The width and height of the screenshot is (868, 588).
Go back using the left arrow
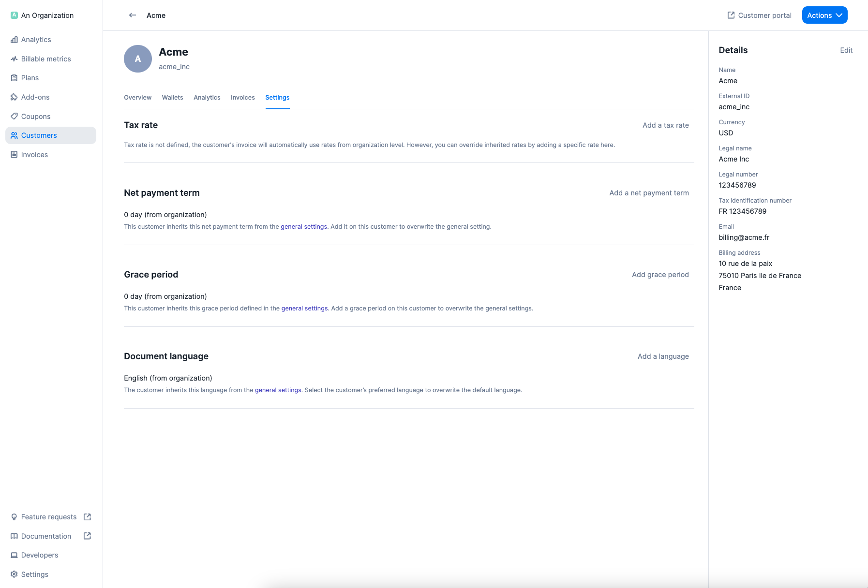(x=133, y=15)
